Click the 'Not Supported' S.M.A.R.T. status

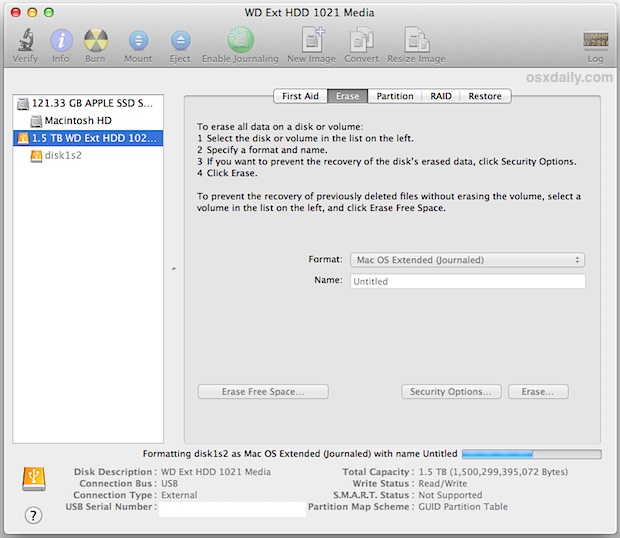tap(450, 495)
